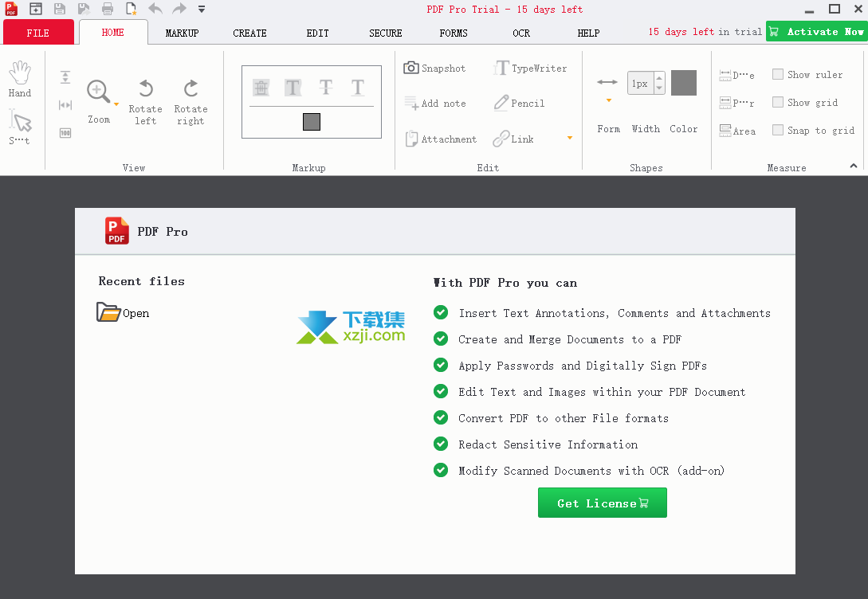
Task: Open the shape Form dropdown arrow
Action: pyautogui.click(x=608, y=100)
